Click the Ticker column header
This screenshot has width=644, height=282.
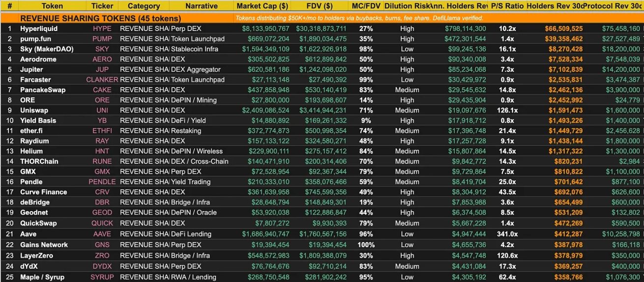coord(102,6)
